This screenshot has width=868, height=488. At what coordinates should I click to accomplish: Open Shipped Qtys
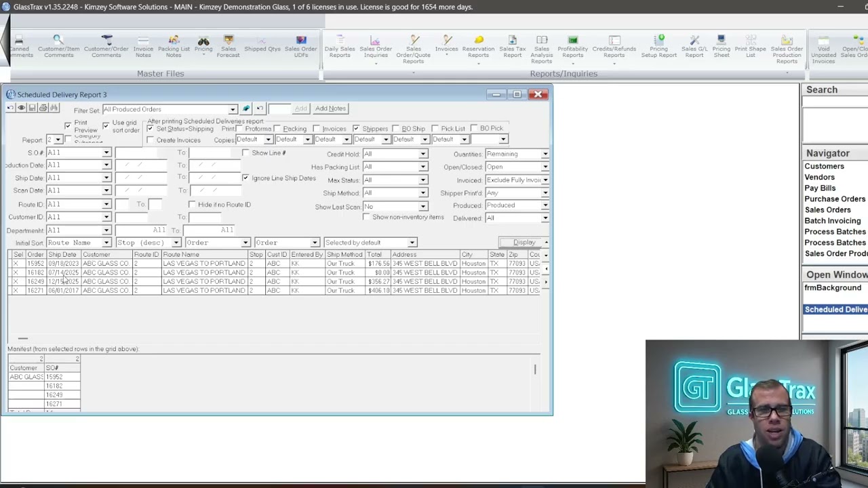tap(262, 45)
